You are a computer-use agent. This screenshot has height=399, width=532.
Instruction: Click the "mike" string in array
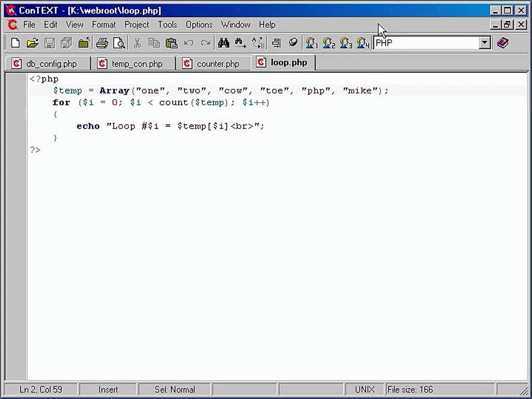click(x=360, y=90)
